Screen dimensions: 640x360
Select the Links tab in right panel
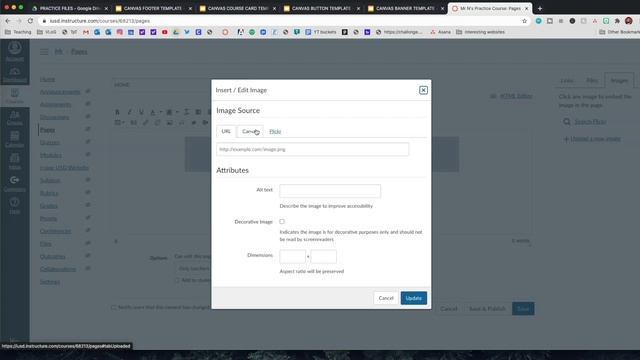tap(567, 80)
